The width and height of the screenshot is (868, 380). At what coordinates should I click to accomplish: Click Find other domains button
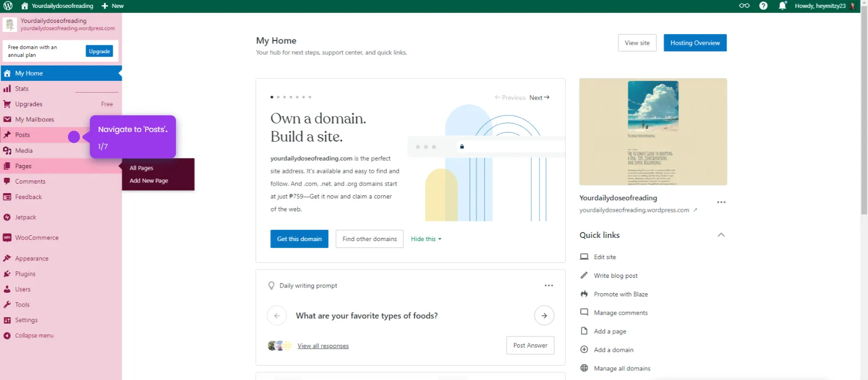point(369,239)
